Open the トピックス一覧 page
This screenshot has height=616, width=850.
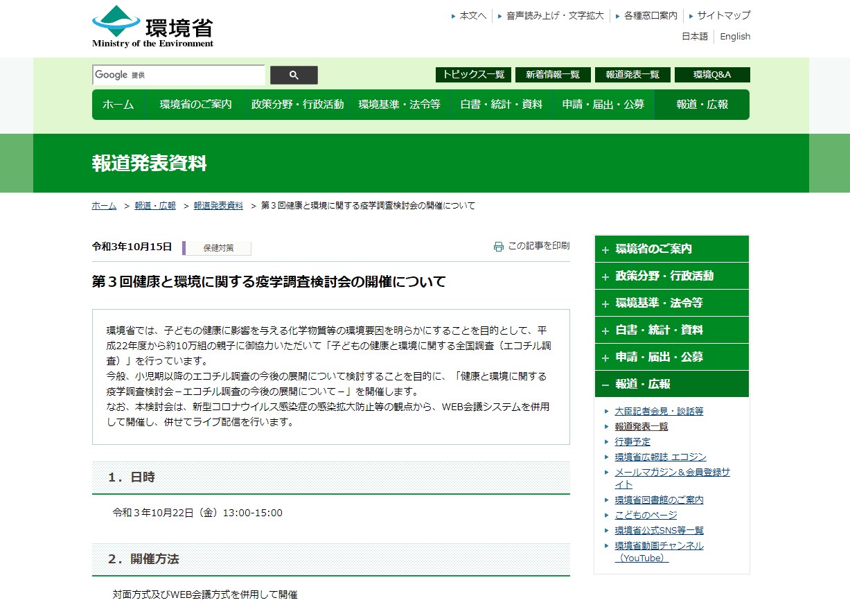tap(473, 74)
